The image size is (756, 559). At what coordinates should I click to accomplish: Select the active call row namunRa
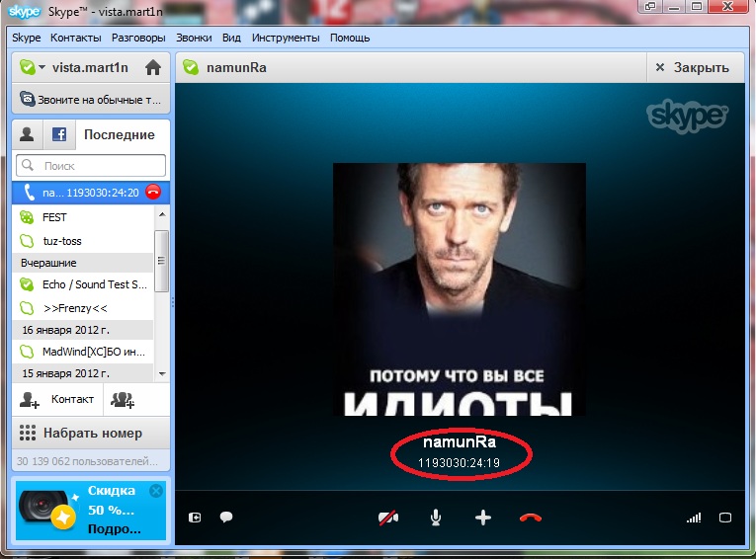tap(91, 193)
